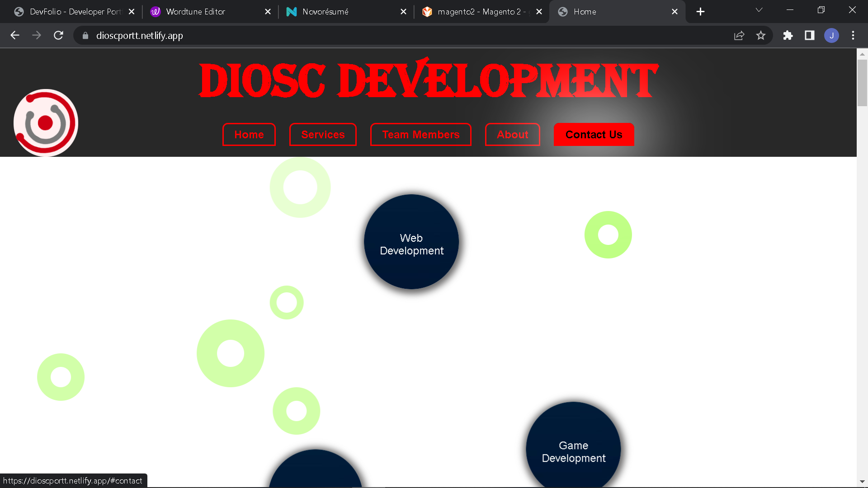Click the vertical scrollbar down arrow
The width and height of the screenshot is (868, 488).
pyautogui.click(x=862, y=482)
